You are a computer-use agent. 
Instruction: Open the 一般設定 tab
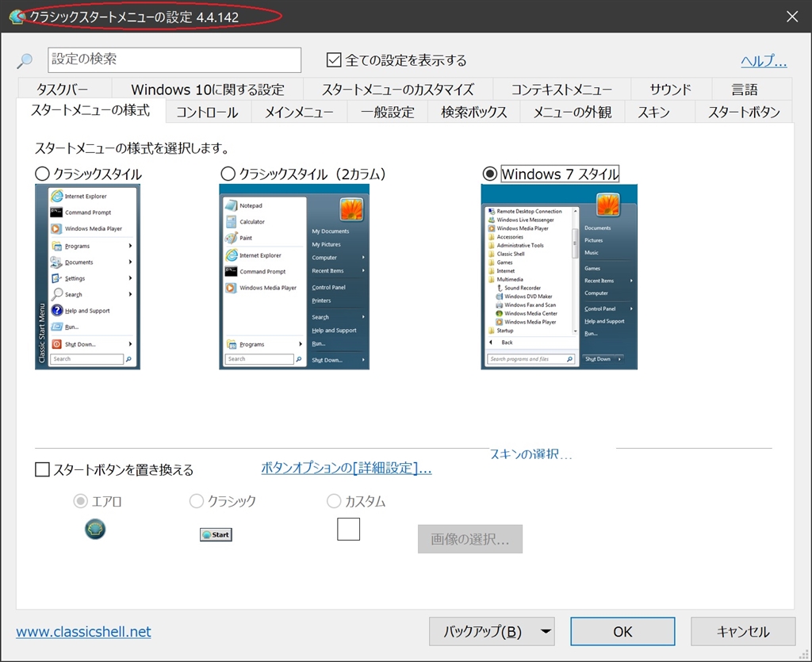click(x=388, y=112)
